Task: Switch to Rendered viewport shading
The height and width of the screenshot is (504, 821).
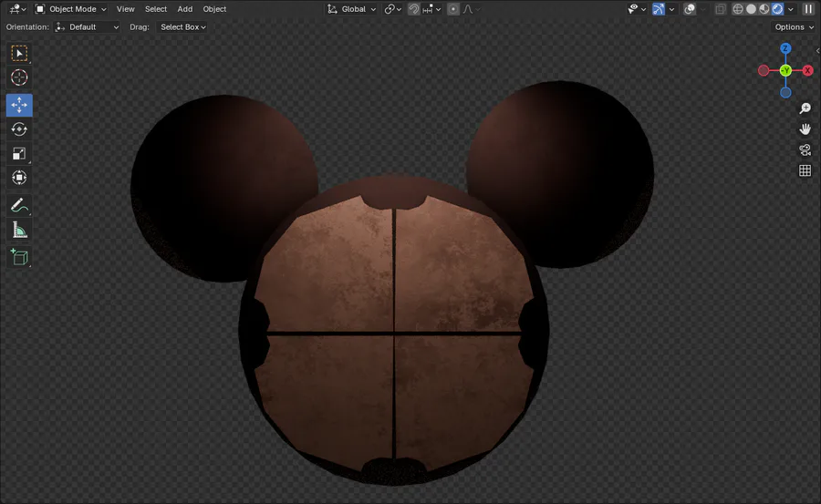Action: [x=777, y=9]
